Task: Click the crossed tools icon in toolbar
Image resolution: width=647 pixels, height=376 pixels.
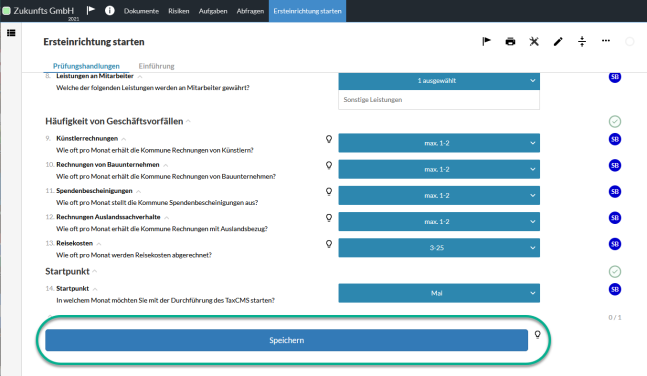Action: tap(534, 41)
